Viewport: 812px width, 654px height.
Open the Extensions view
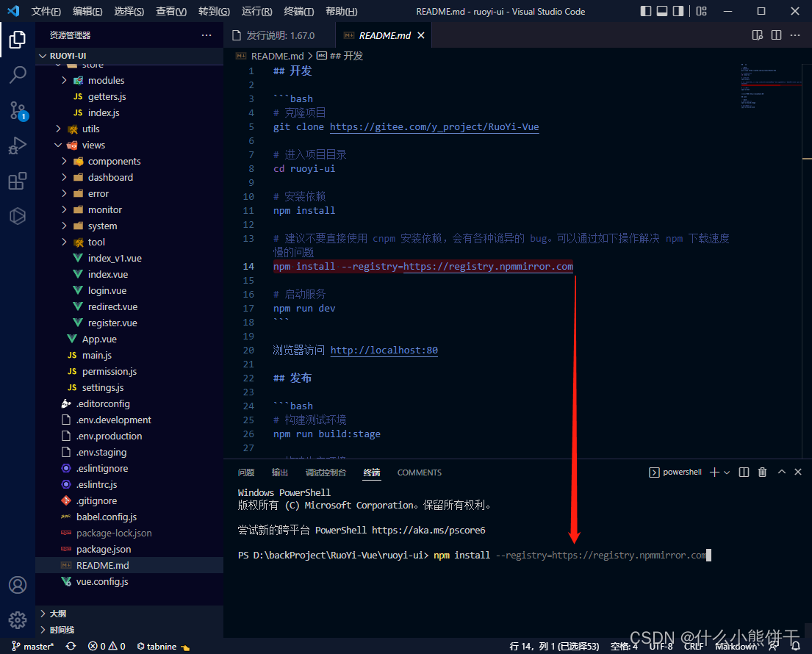[17, 181]
